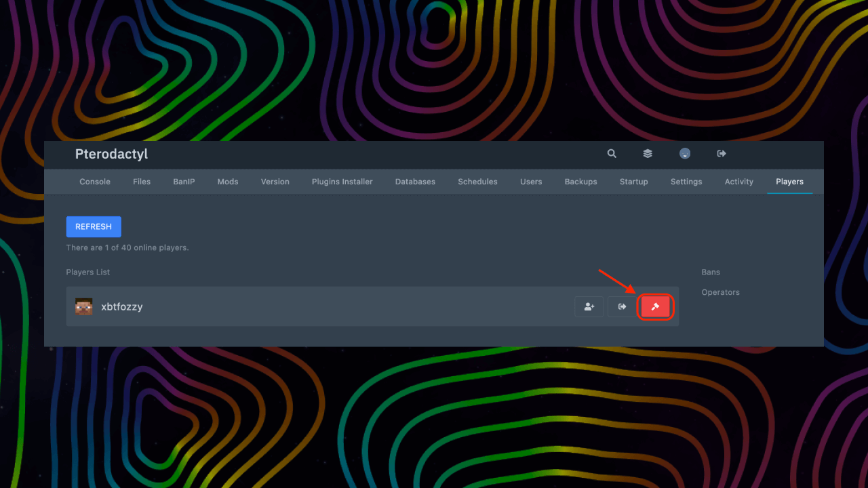Make xbtfozzy an operator with the user-plus icon

(589, 307)
